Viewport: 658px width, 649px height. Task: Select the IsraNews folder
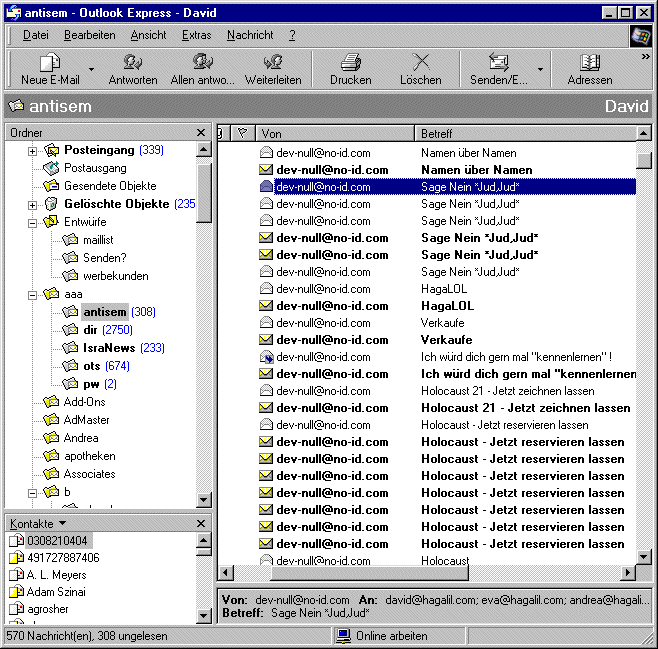[x=109, y=348]
